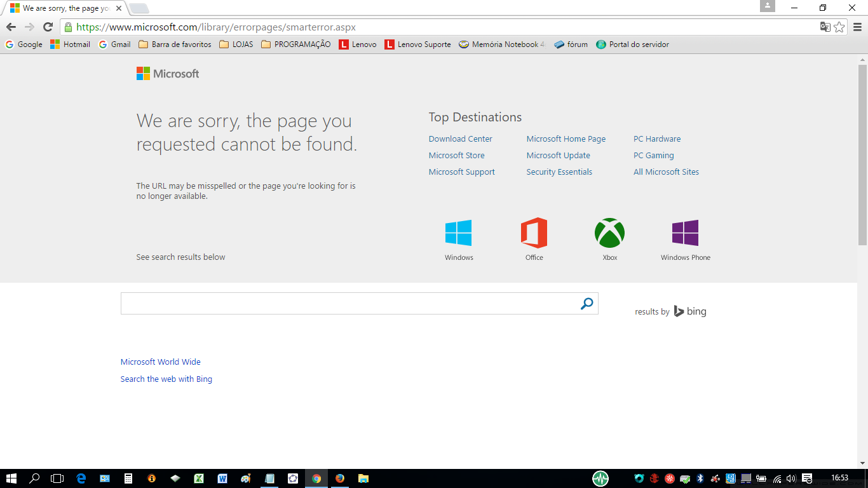Follow the Microsoft Store link
Viewport: 868px width, 488px height.
[456, 155]
